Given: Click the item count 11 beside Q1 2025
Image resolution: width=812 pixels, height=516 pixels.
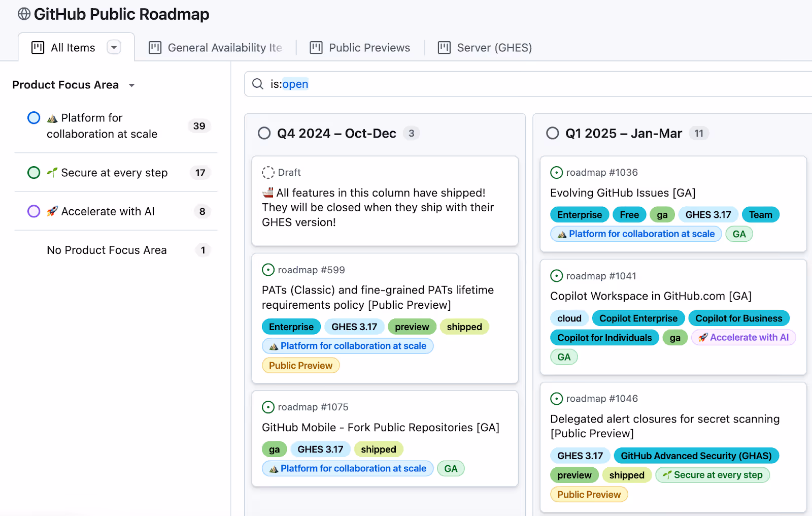Looking at the screenshot, I should pyautogui.click(x=699, y=133).
